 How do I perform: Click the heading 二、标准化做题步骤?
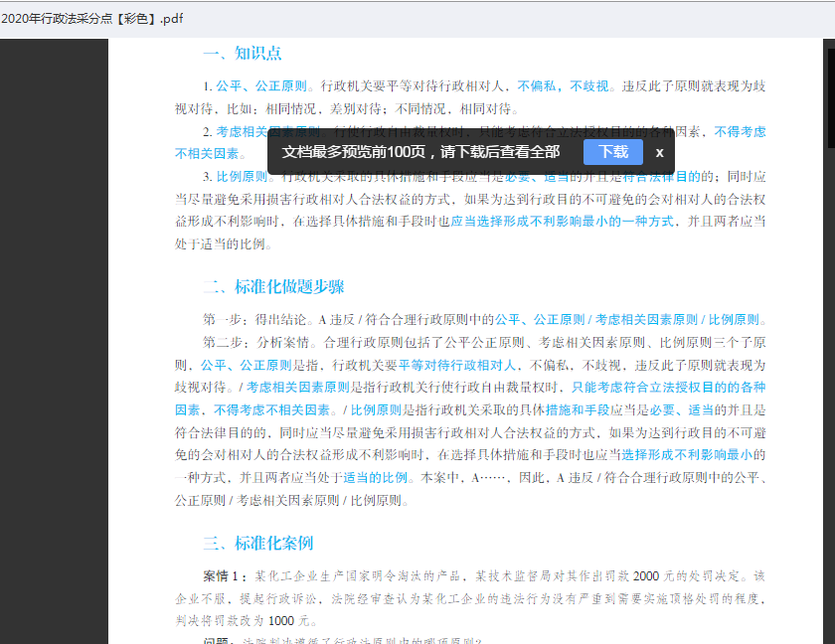click(273, 287)
